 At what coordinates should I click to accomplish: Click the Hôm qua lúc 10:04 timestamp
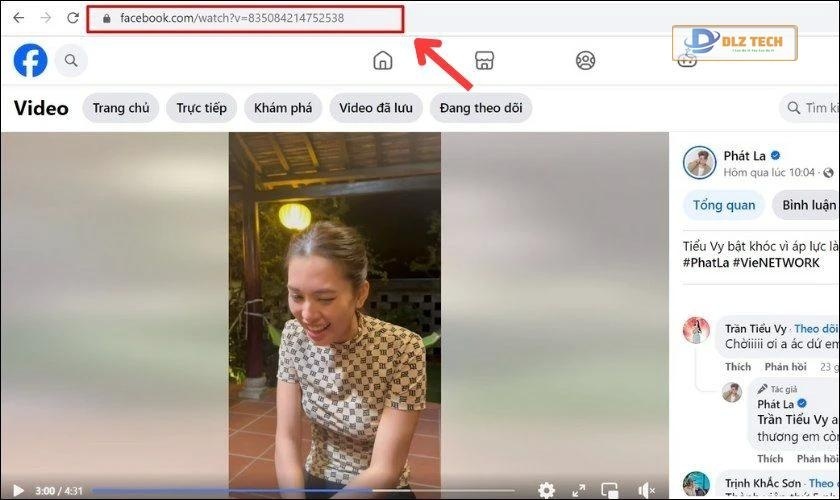769,173
